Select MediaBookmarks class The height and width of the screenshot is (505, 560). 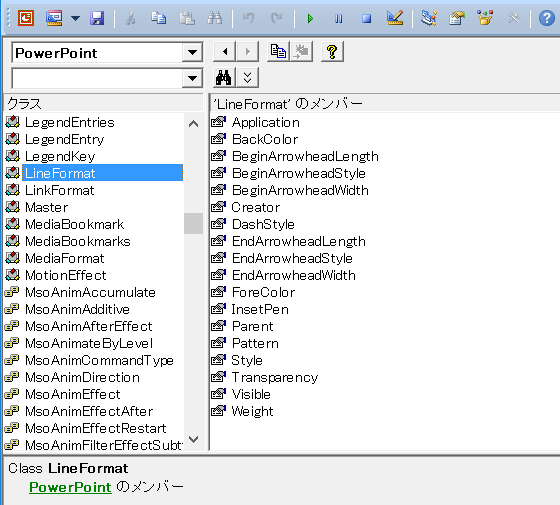coord(78,241)
